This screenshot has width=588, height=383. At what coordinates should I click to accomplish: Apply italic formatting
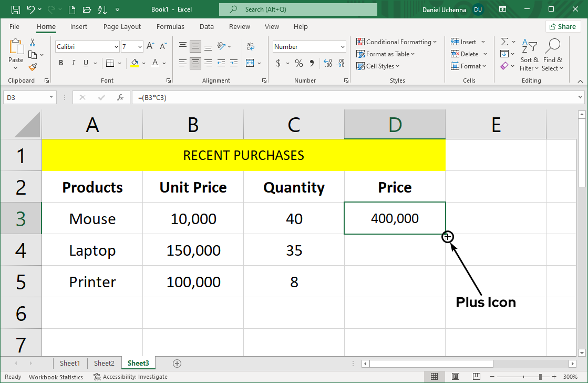tap(73, 63)
